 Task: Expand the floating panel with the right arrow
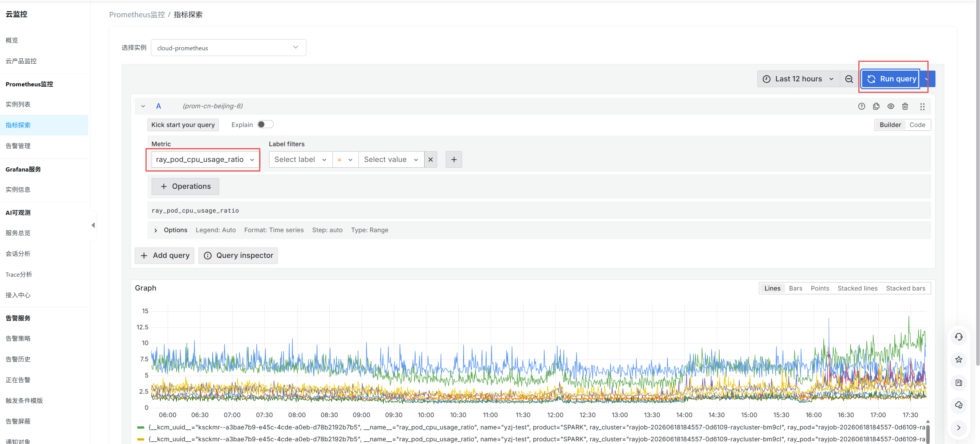click(x=959, y=428)
